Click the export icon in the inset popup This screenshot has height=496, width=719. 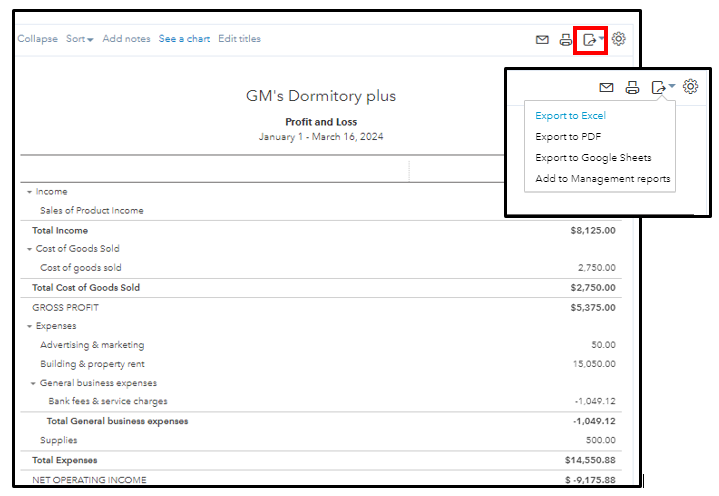coord(659,88)
